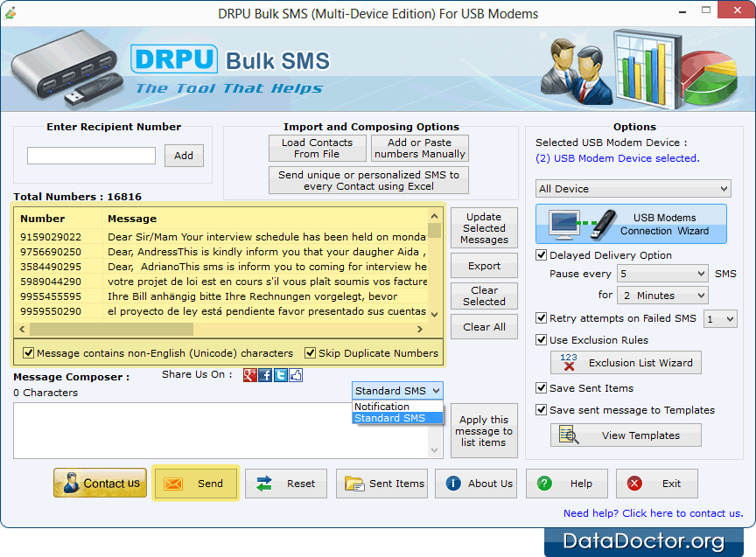Click the recipient number input box
This screenshot has height=557, width=756.
[91, 155]
